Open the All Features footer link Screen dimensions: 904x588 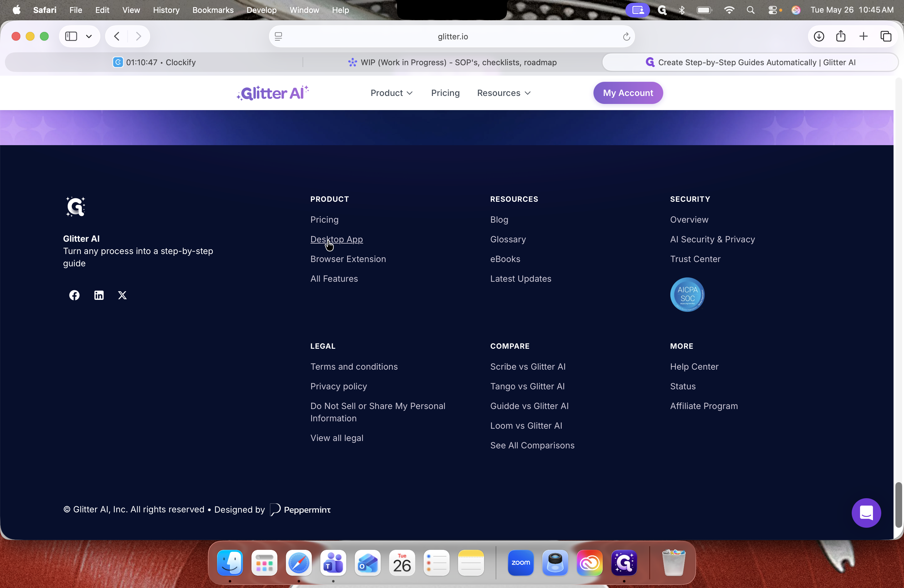[x=334, y=279]
